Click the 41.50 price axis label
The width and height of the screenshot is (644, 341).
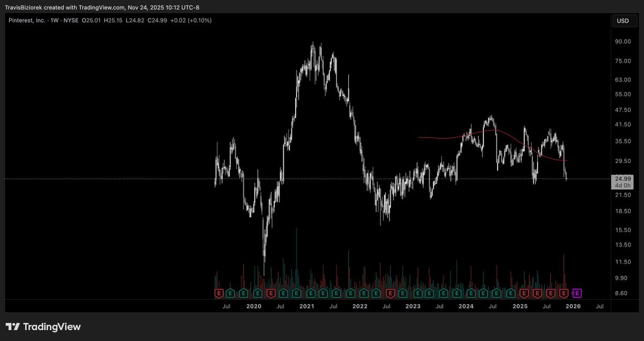[623, 124]
